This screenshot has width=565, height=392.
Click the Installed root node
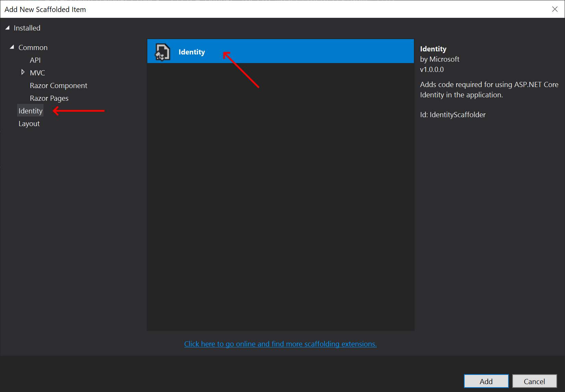pos(27,28)
